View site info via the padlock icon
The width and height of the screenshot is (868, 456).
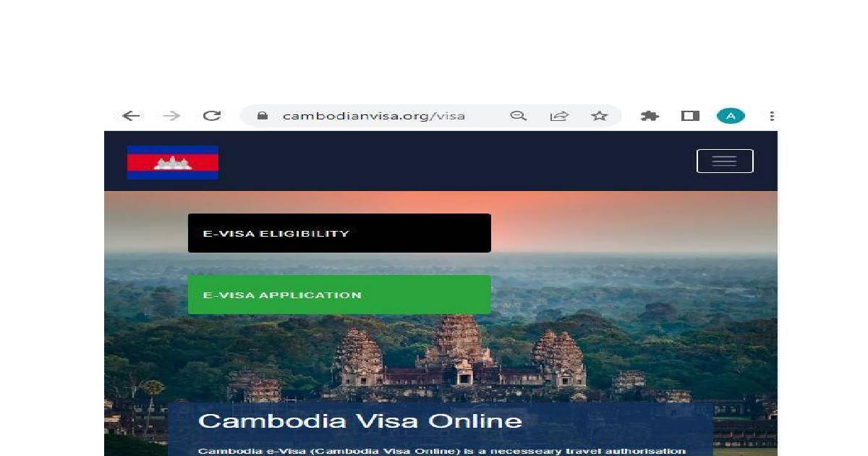263,116
